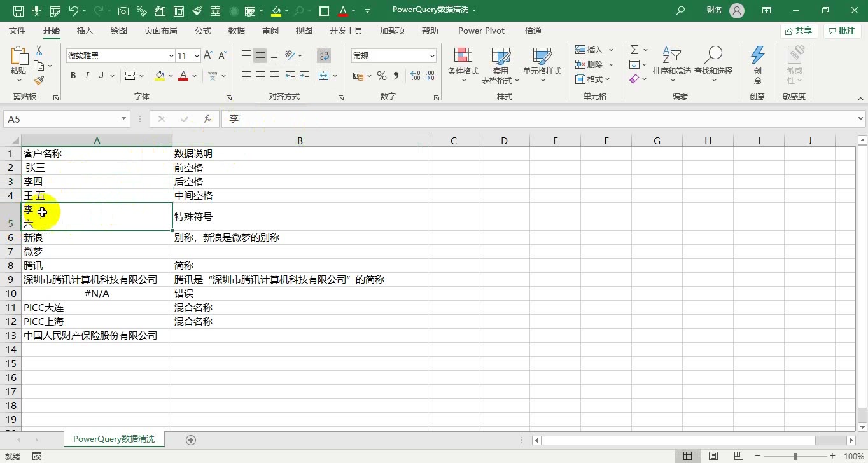This screenshot has width=868, height=463.
Task: Switch to Page Layout view in the status bar
Action: [713, 456]
